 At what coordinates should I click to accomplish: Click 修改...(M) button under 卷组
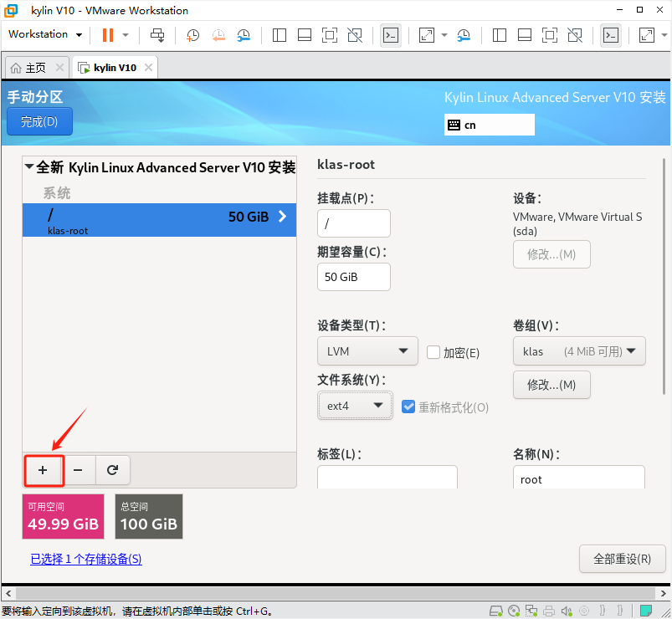pos(551,385)
